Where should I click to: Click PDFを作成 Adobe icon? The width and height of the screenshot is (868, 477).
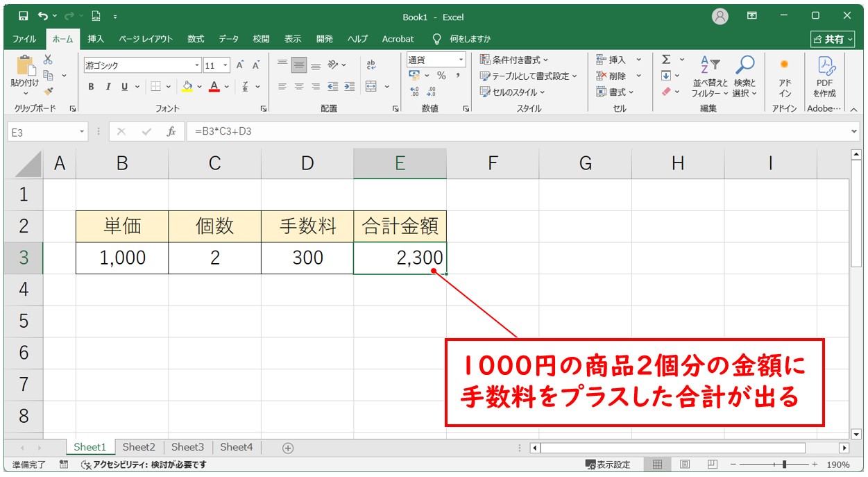coord(826,76)
